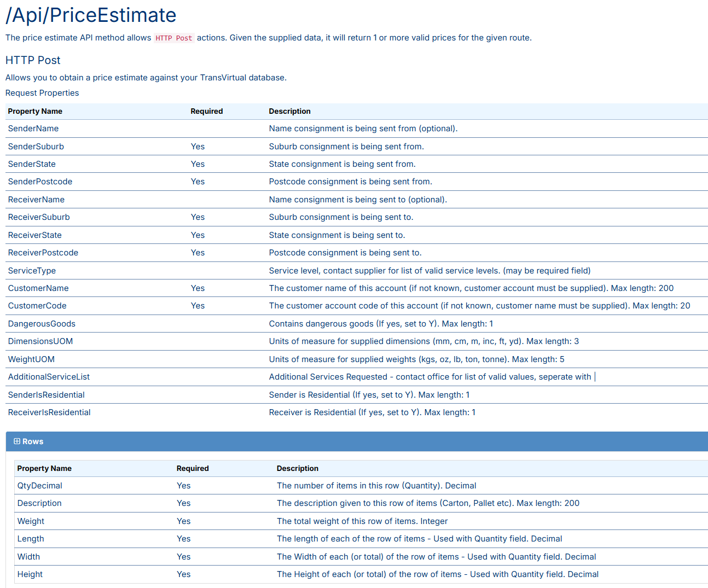Select the ReceiverPostcode property link

pos(43,252)
